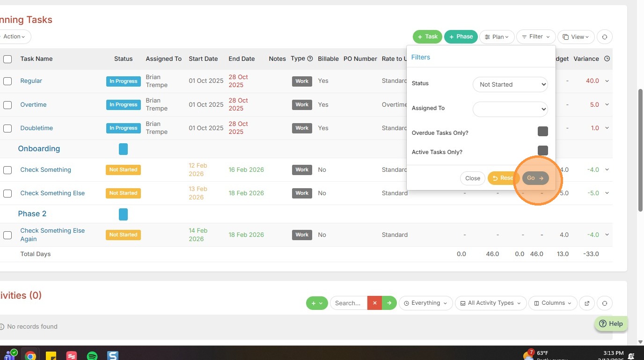Open Google Chrome from the taskbar
The height and width of the screenshot is (360, 644).
coord(30,356)
